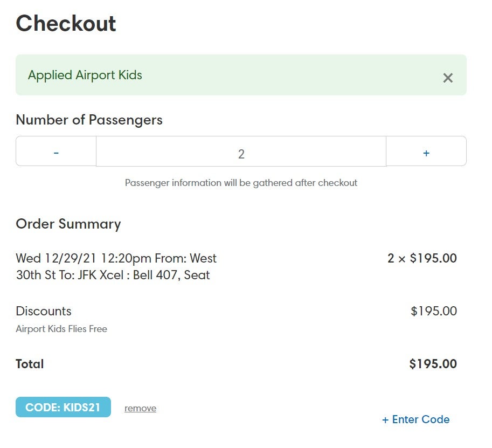
Task: Click the Discounts label
Action: [x=44, y=311]
